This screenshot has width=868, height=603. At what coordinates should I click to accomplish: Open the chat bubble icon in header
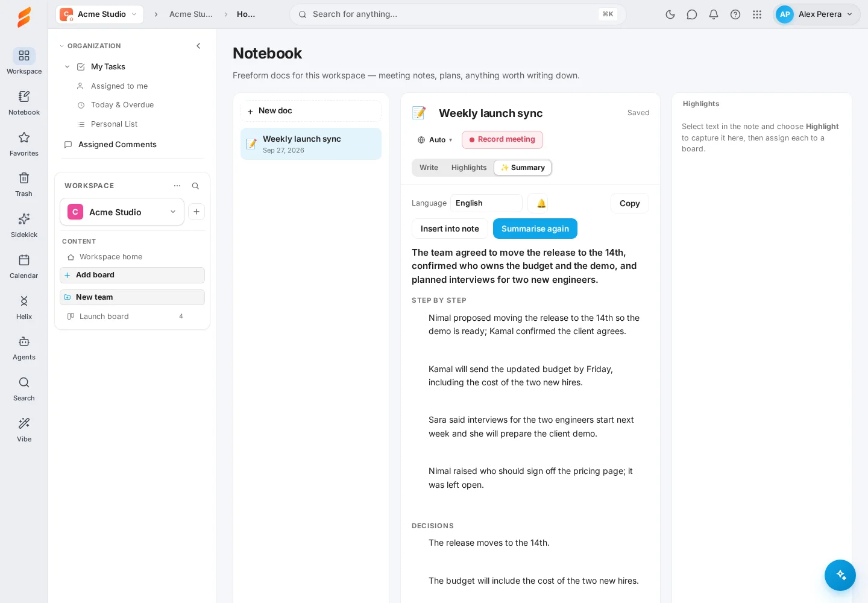pos(692,14)
